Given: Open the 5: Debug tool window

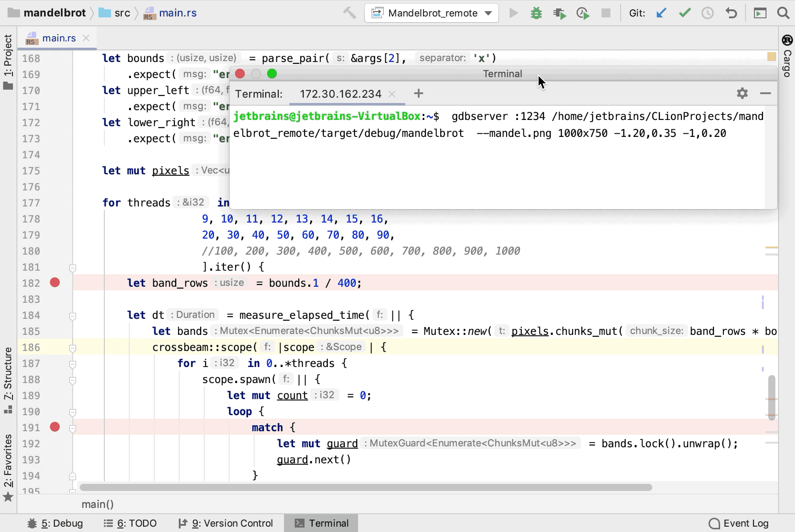Looking at the screenshot, I should pyautogui.click(x=55, y=523).
